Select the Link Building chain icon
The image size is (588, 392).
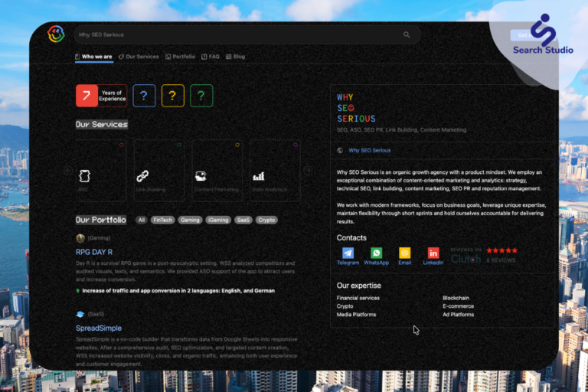point(142,176)
